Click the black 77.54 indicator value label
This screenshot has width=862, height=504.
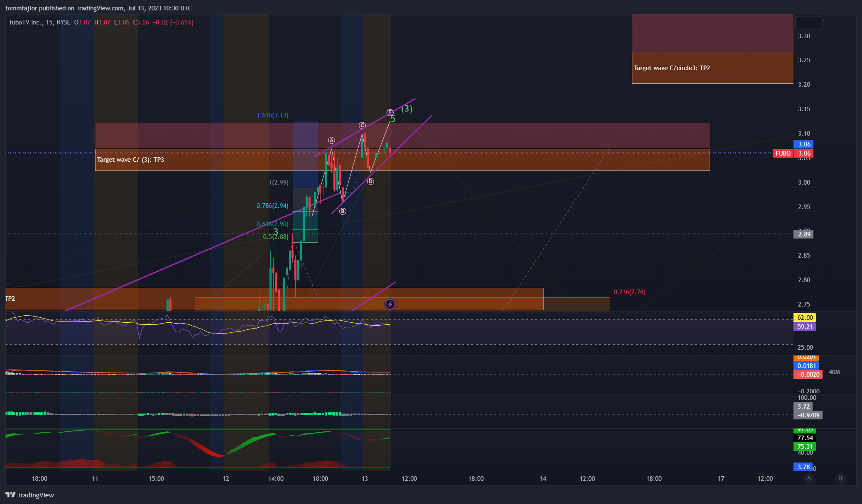pos(805,438)
